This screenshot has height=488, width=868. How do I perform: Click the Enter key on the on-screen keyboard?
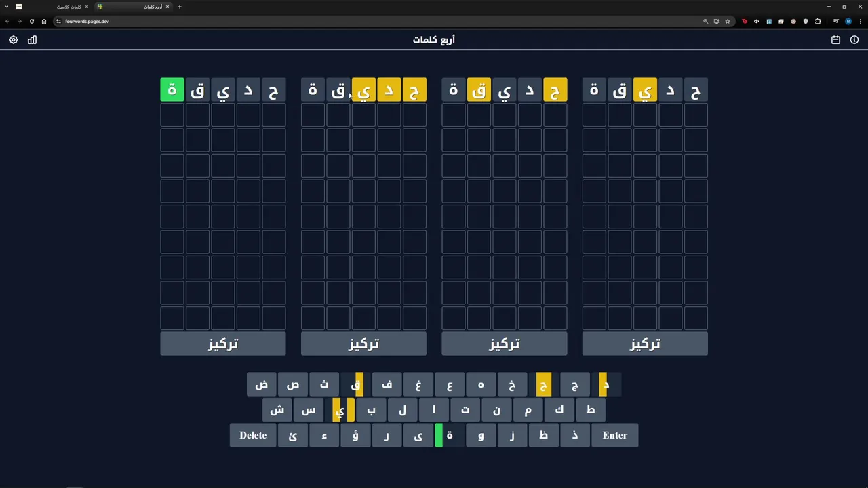coord(615,435)
